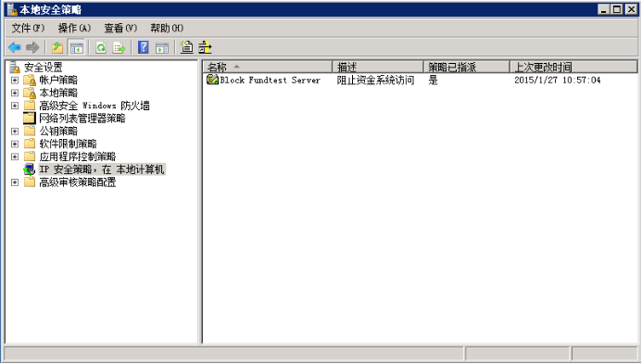Viewport: 642px width, 364px height.
Task: Click the title bar application icon
Action: tap(12, 9)
